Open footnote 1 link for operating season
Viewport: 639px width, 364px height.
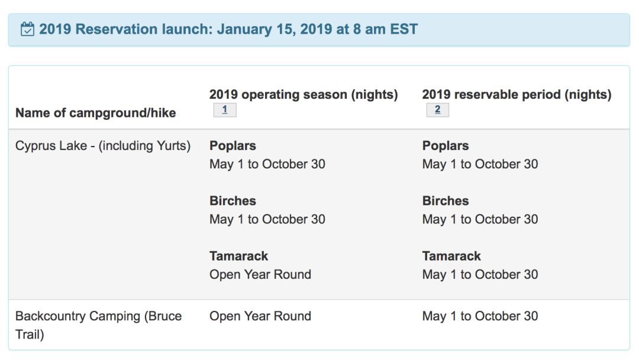click(225, 110)
